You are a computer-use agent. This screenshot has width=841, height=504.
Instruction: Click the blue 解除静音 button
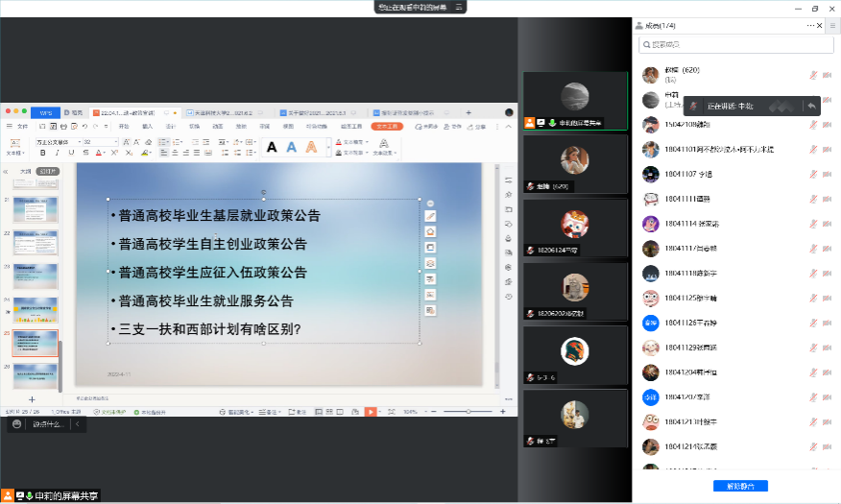pos(740,486)
